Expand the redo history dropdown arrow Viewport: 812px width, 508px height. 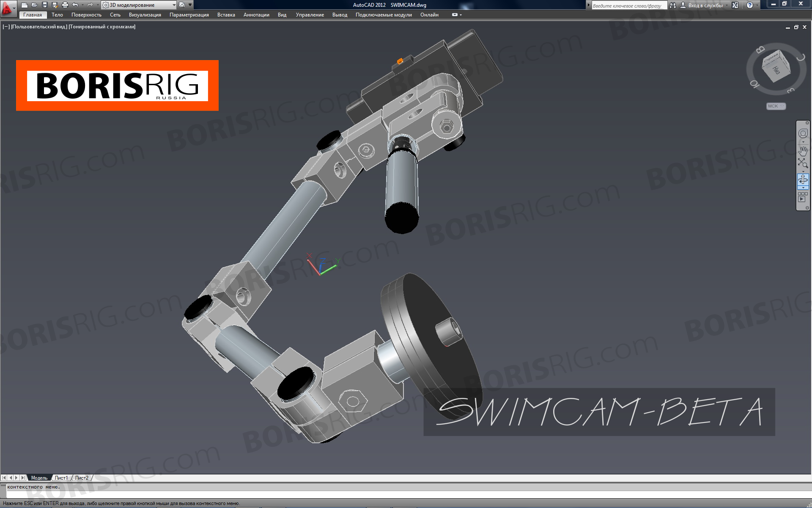click(x=98, y=5)
